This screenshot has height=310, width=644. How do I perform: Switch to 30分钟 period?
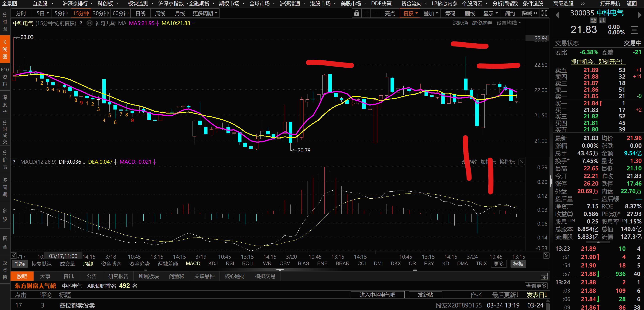click(101, 13)
